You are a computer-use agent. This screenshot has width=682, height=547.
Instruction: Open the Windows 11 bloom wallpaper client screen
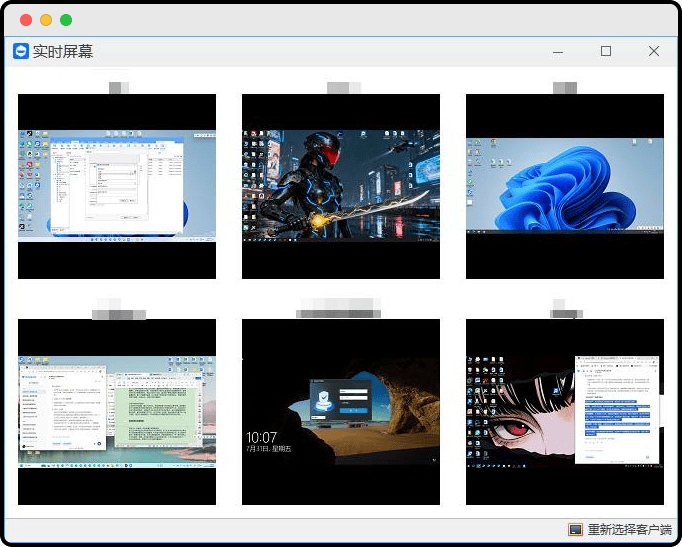(x=565, y=186)
